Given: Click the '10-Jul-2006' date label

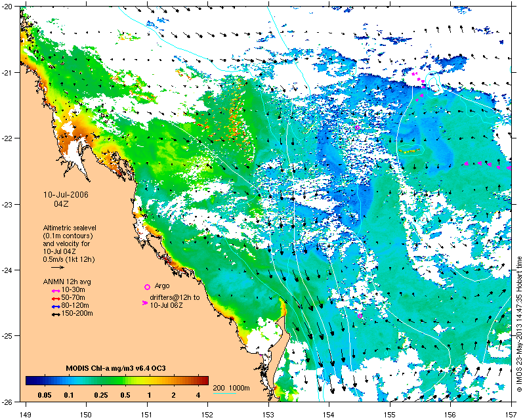Looking at the screenshot, I should coord(66,195).
